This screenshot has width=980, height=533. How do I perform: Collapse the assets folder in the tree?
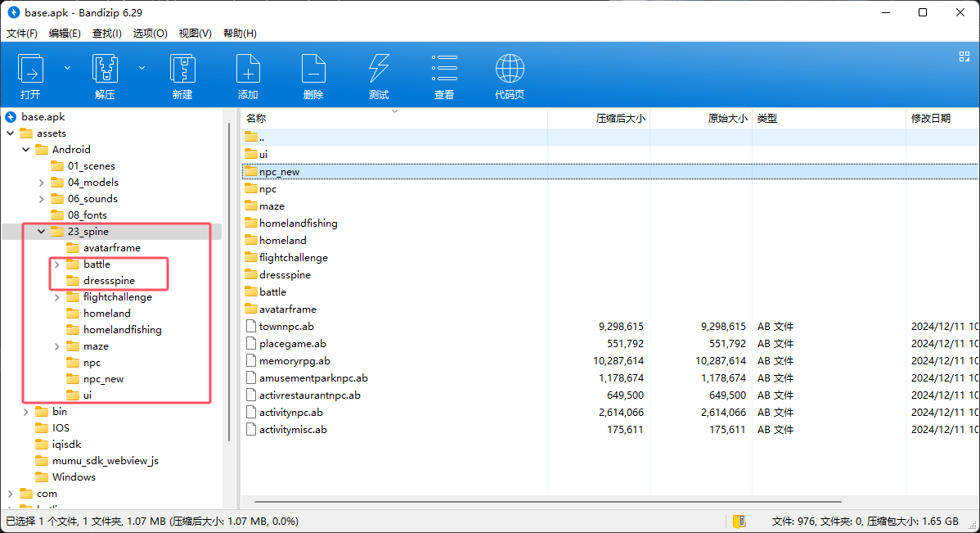[11, 133]
